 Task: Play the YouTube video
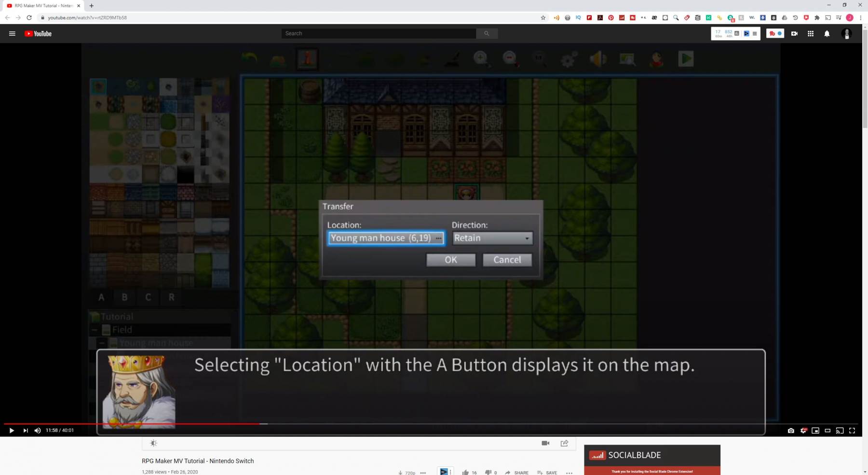(12, 431)
